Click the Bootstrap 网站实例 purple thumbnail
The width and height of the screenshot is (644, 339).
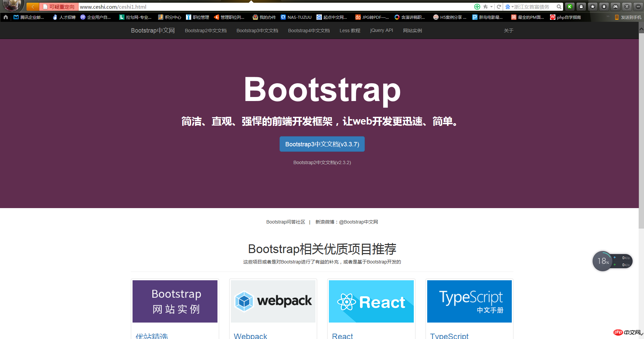[175, 301]
